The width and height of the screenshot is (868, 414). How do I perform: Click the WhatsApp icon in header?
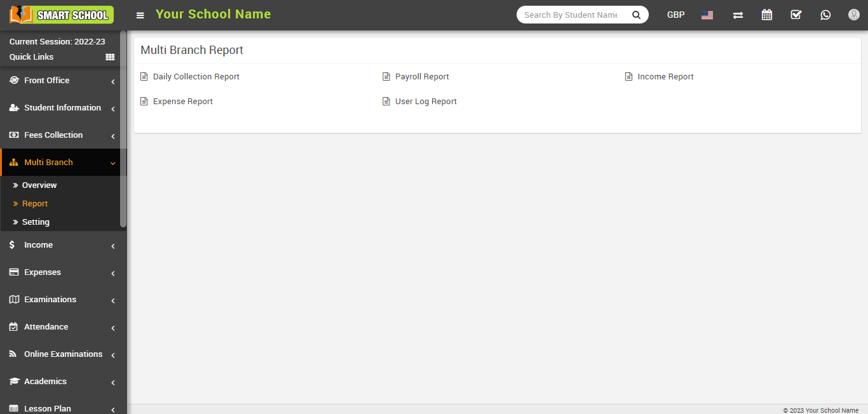pos(825,15)
